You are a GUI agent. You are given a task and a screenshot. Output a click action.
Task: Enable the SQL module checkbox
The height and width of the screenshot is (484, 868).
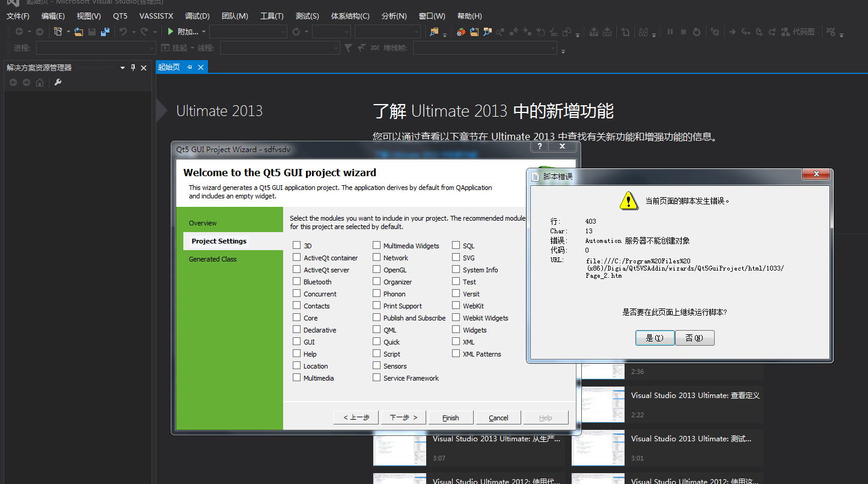(456, 245)
